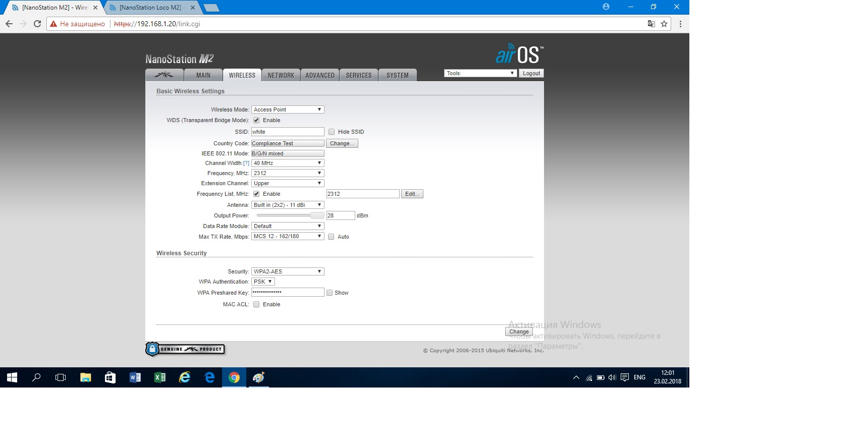Open Data Rate Module dropdown
Screen dimensions: 868x442
click(288, 226)
